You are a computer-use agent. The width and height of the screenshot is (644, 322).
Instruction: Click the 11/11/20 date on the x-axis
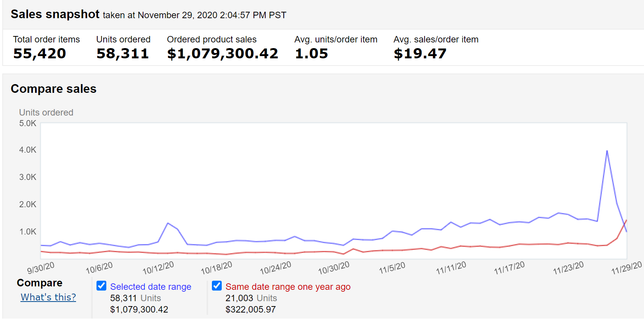[x=451, y=268]
